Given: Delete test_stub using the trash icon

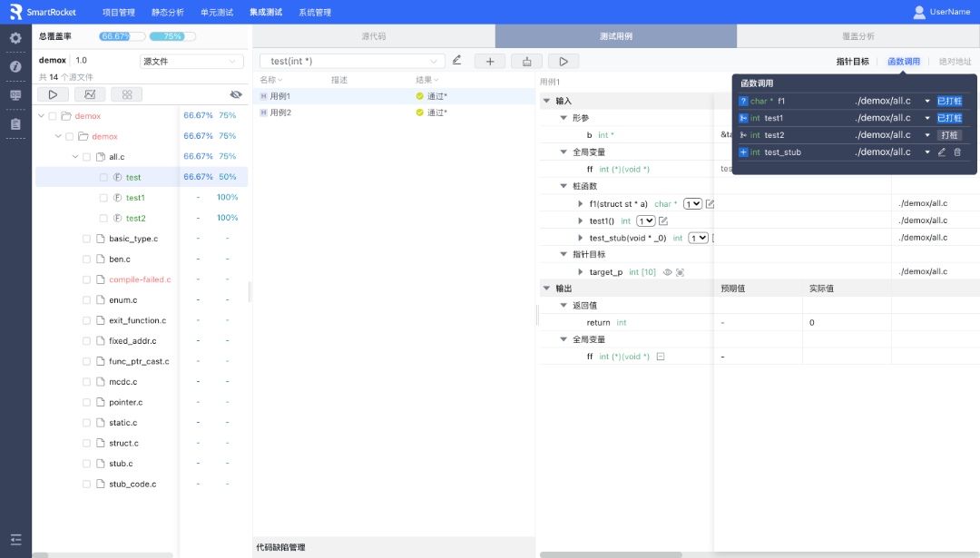Looking at the screenshot, I should coord(956,152).
